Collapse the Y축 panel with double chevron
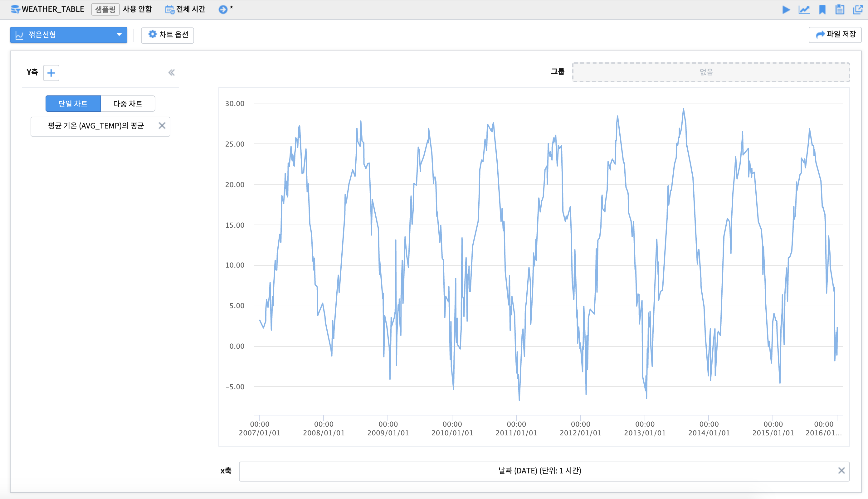This screenshot has width=868, height=499. 171,73
